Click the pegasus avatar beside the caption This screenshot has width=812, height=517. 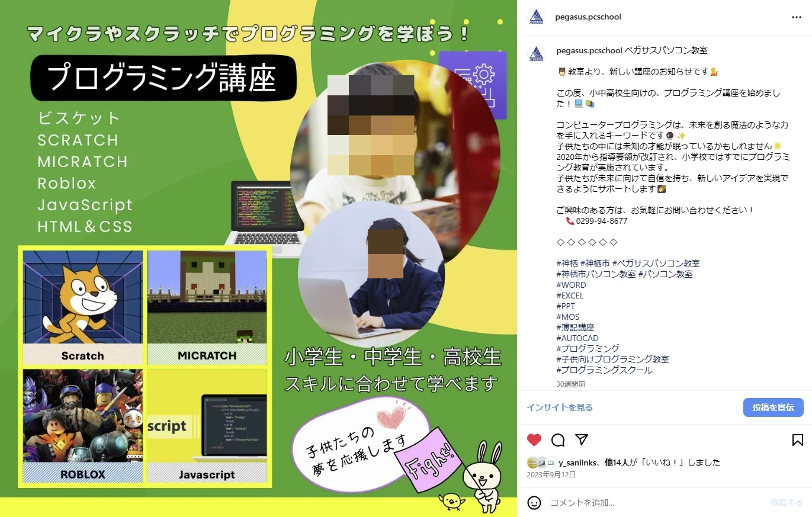[536, 53]
